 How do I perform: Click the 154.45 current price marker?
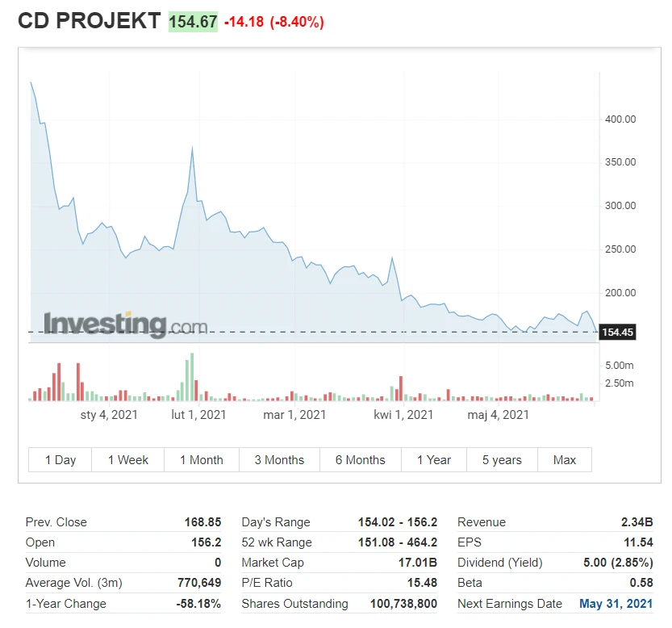click(x=617, y=332)
